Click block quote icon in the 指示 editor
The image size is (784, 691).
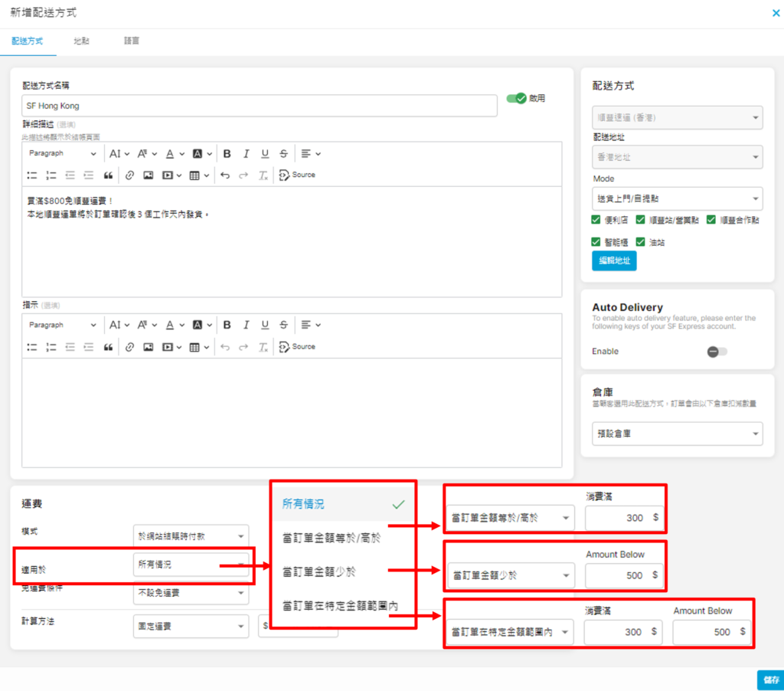coord(108,347)
